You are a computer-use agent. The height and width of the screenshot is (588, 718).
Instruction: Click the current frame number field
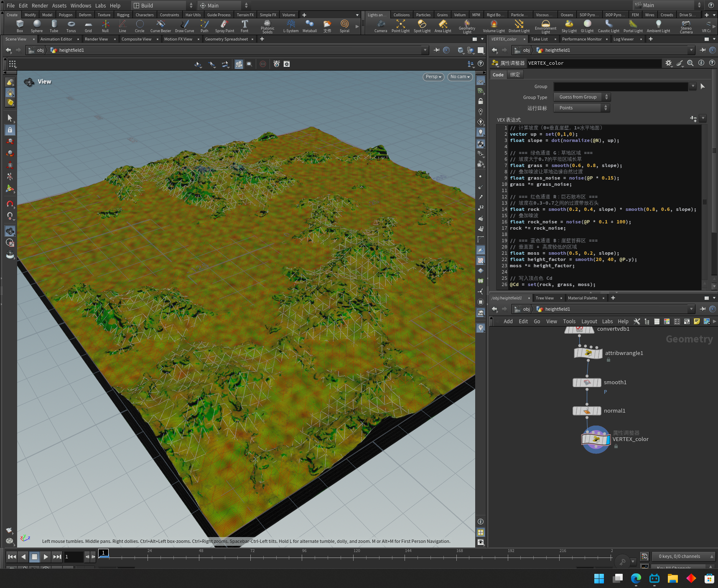pyautogui.click(x=73, y=557)
